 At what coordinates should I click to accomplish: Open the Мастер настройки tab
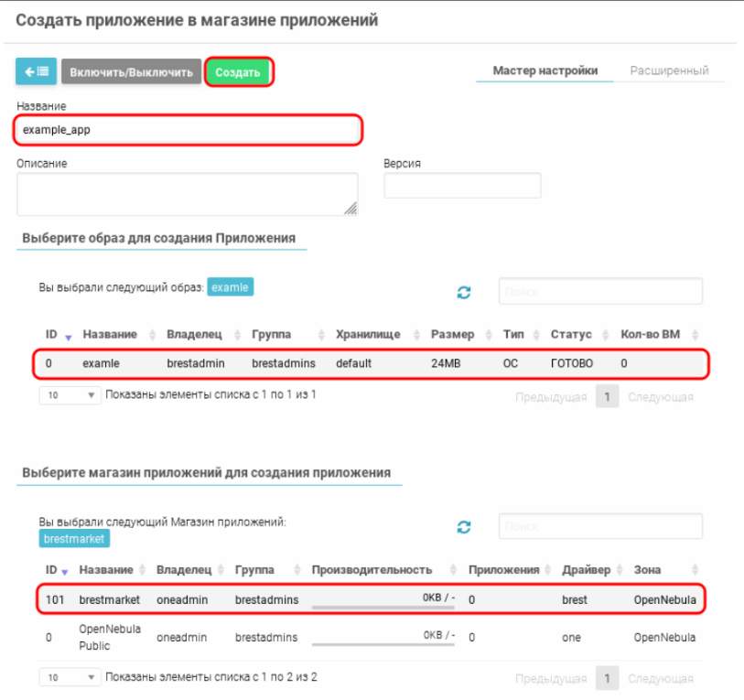545,70
